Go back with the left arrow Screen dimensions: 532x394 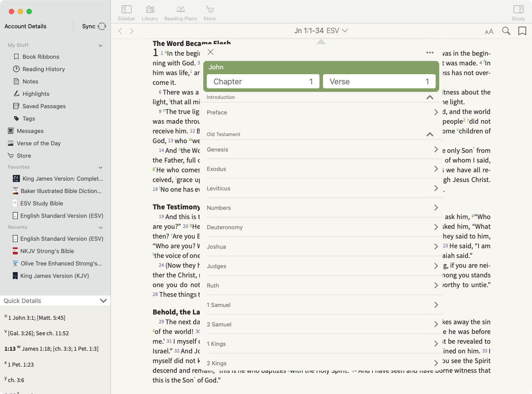tap(120, 31)
